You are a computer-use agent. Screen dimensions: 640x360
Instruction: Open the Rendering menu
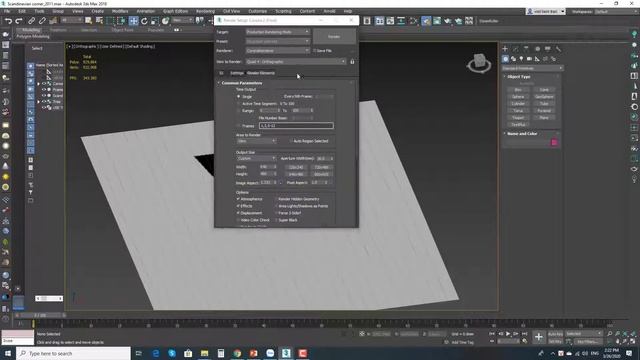[205, 11]
